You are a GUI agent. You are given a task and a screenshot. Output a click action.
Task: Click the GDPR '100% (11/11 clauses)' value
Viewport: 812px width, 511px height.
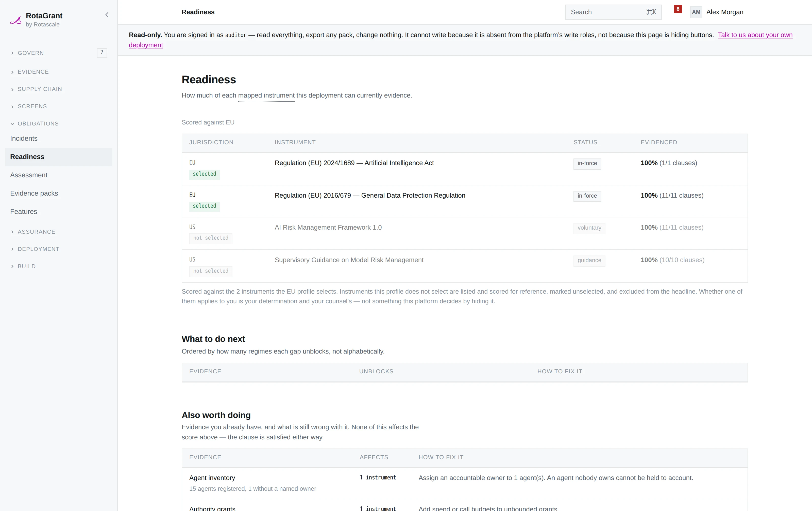tap(672, 195)
